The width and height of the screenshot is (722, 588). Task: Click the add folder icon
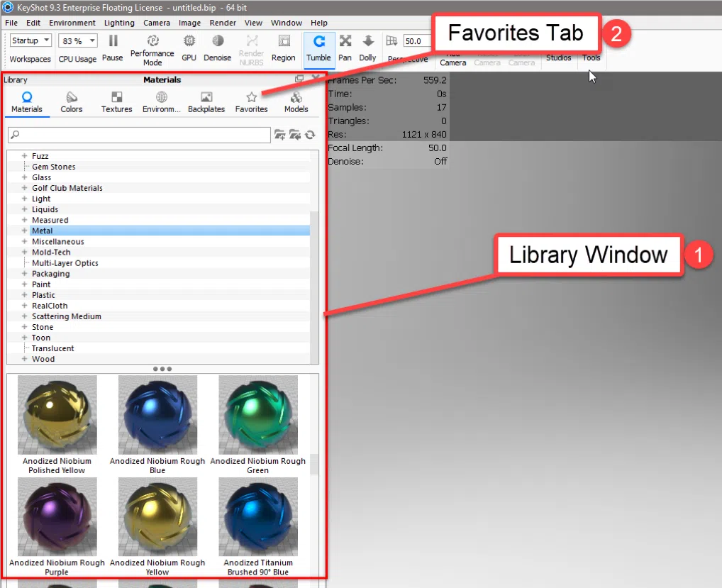coord(279,135)
